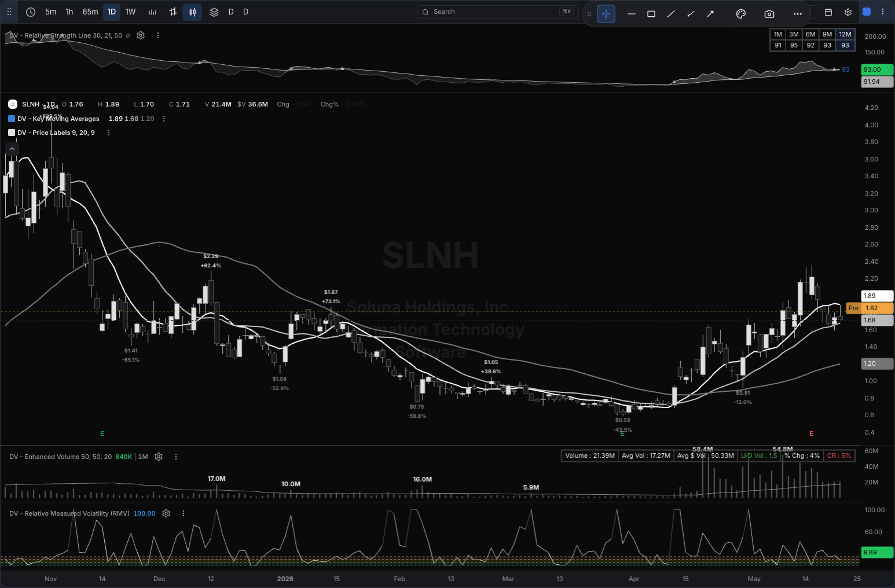Open Enhanced Volume settings gear
The width and height of the screenshot is (895, 588).
(x=159, y=457)
